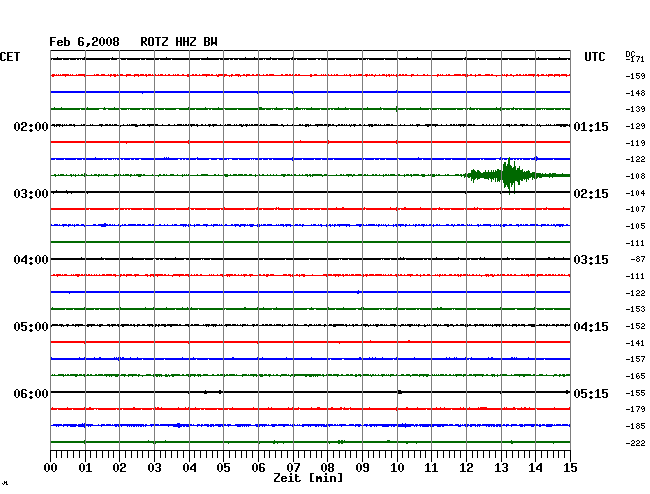Click the 03:15 UTC time label
The height and width of the screenshot is (494, 650).
tap(591, 260)
